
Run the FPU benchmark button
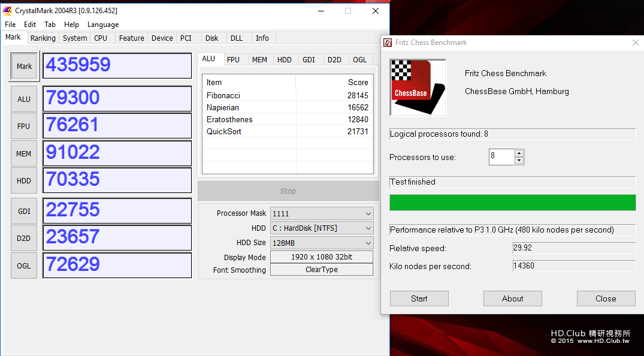click(24, 126)
